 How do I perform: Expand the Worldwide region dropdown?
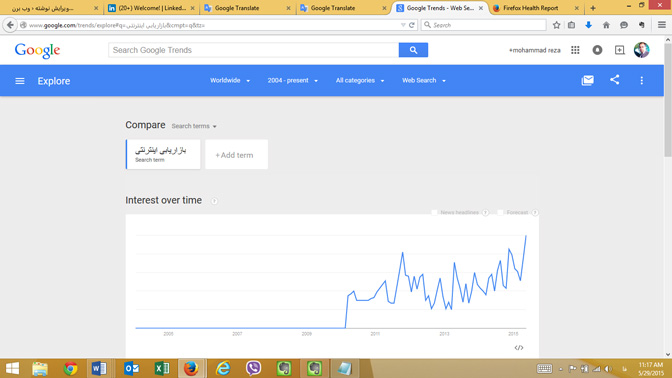click(230, 81)
